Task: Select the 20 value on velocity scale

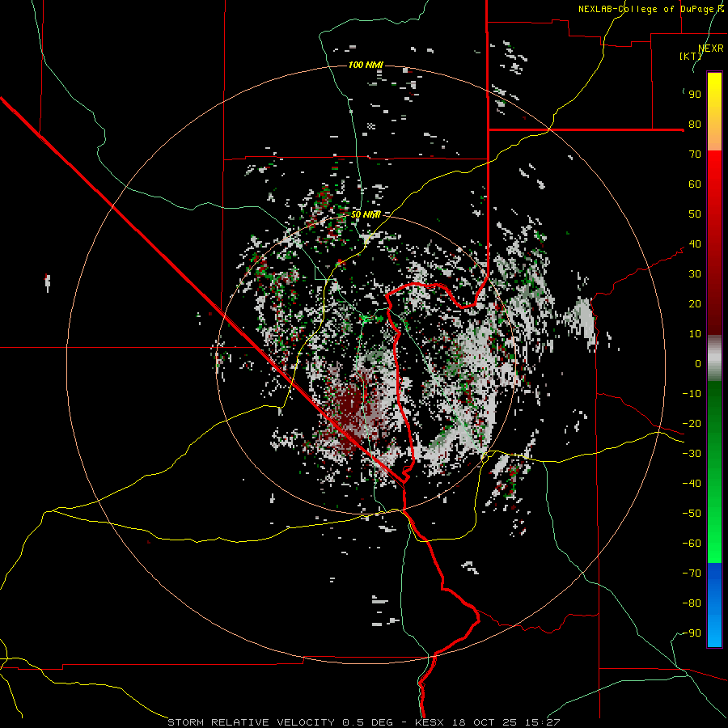Action: [695, 303]
